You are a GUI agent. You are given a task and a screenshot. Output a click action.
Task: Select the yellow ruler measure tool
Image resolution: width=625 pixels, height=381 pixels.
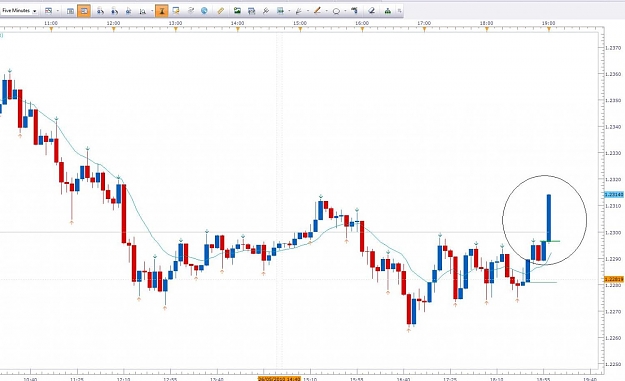point(220,11)
